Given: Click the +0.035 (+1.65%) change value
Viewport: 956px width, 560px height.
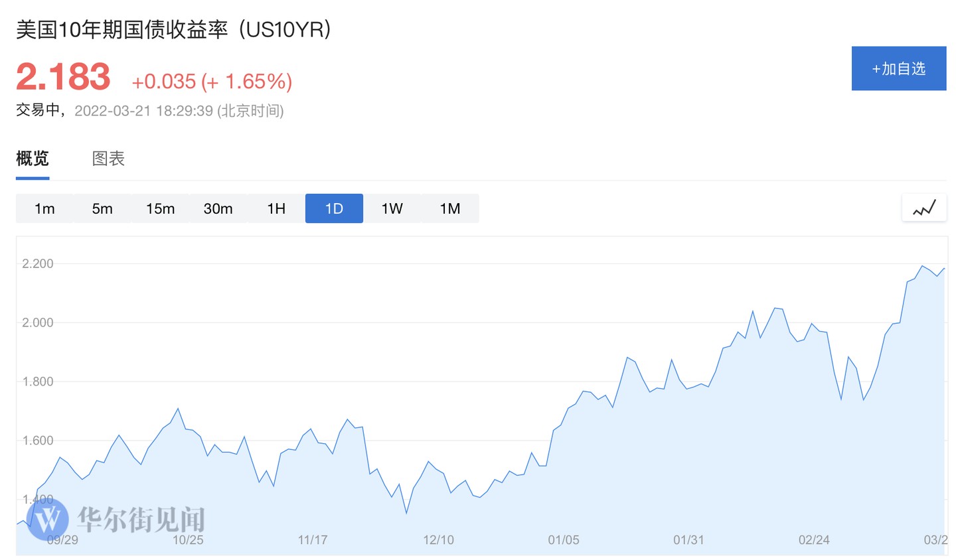Looking at the screenshot, I should [x=212, y=82].
